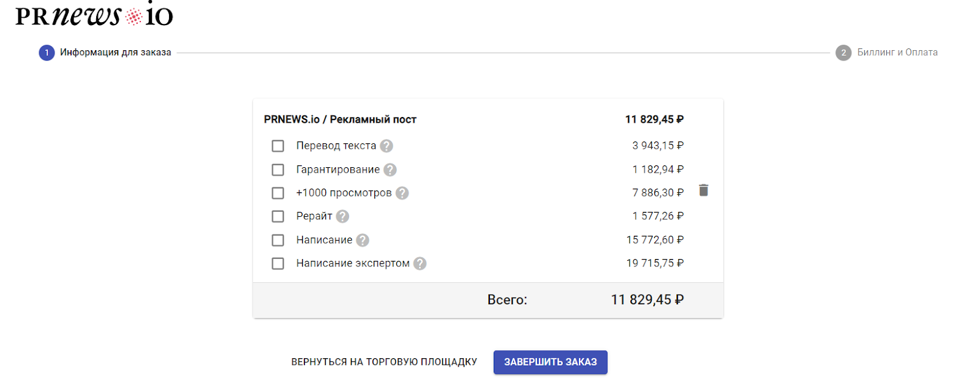This screenshot has width=980, height=379.
Task: Click ЗАВЕРШИТЬ ЗАКАЗ button
Action: pyautogui.click(x=551, y=362)
